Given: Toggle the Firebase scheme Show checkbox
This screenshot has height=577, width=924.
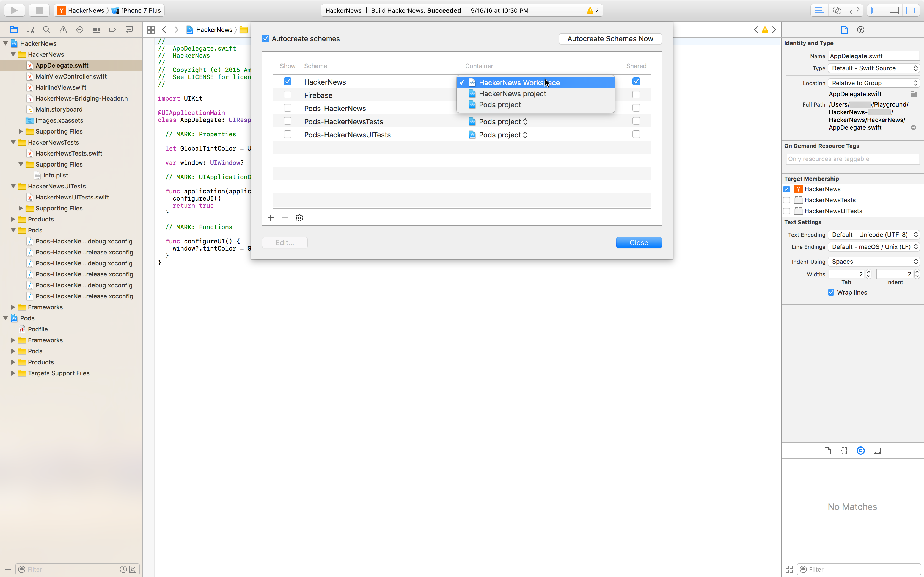Looking at the screenshot, I should [x=287, y=95].
